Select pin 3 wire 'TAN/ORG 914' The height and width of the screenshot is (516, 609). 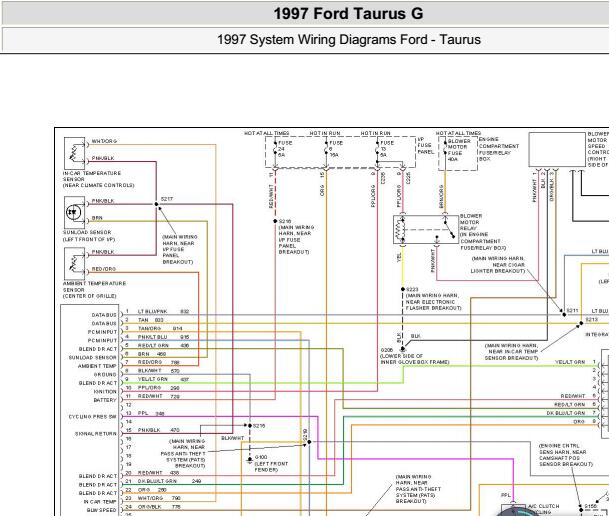coord(160,328)
